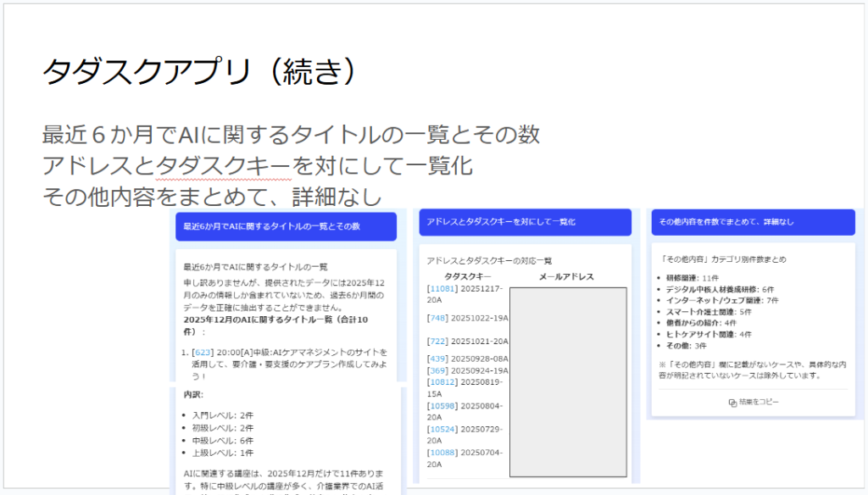The width and height of the screenshot is (868, 495).
Task: Open the [623] AI care management title link
Action: click(x=201, y=352)
